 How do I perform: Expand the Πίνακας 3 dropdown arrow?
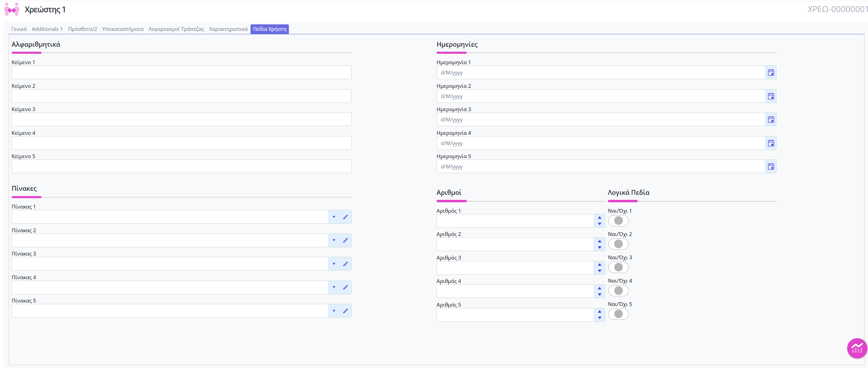[334, 264]
